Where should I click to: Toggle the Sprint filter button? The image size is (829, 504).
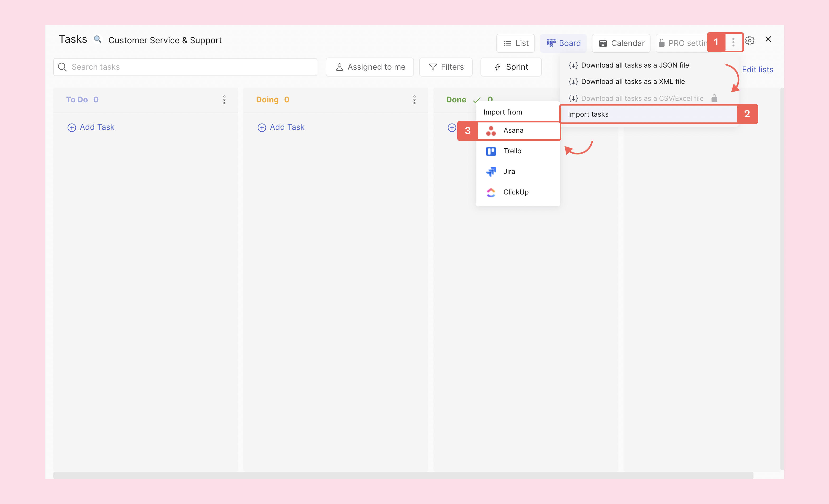[511, 67]
